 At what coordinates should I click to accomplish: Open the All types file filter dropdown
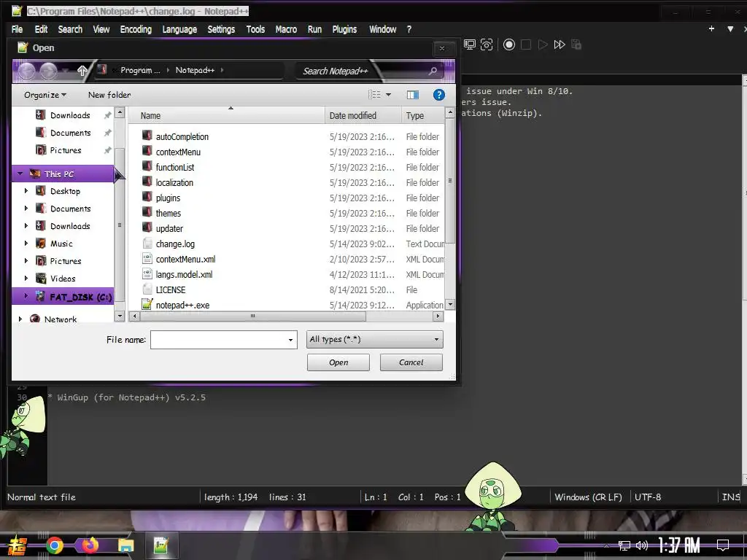click(374, 340)
